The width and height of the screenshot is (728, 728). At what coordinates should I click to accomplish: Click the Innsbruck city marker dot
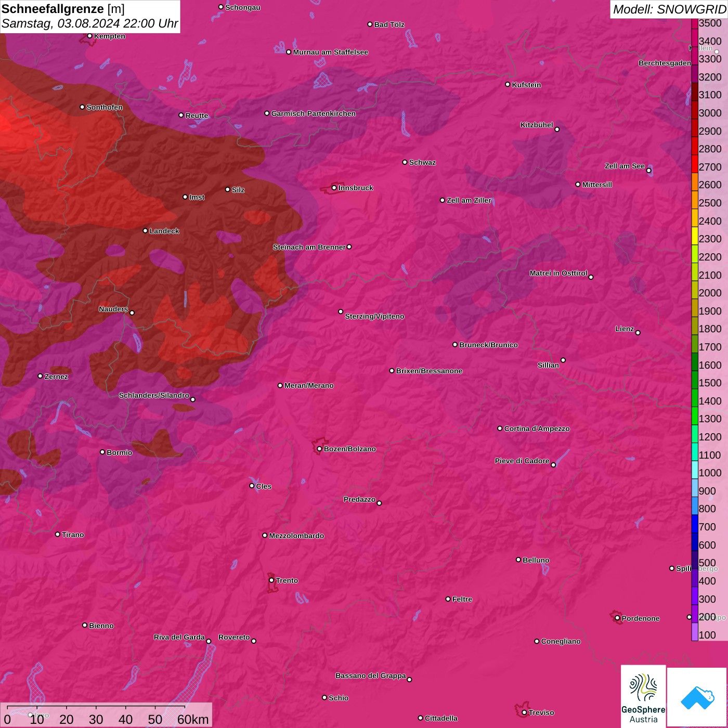pyautogui.click(x=334, y=188)
